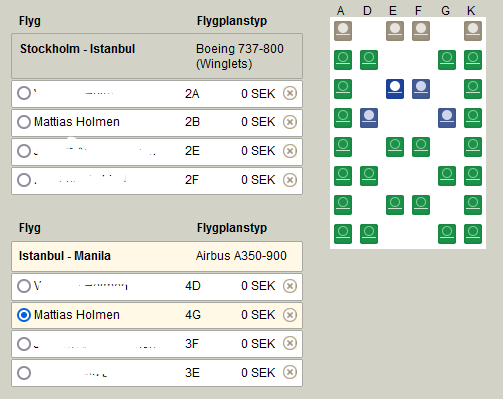Remove seat 2A assignment with X icon
The image size is (503, 399).
(290, 93)
